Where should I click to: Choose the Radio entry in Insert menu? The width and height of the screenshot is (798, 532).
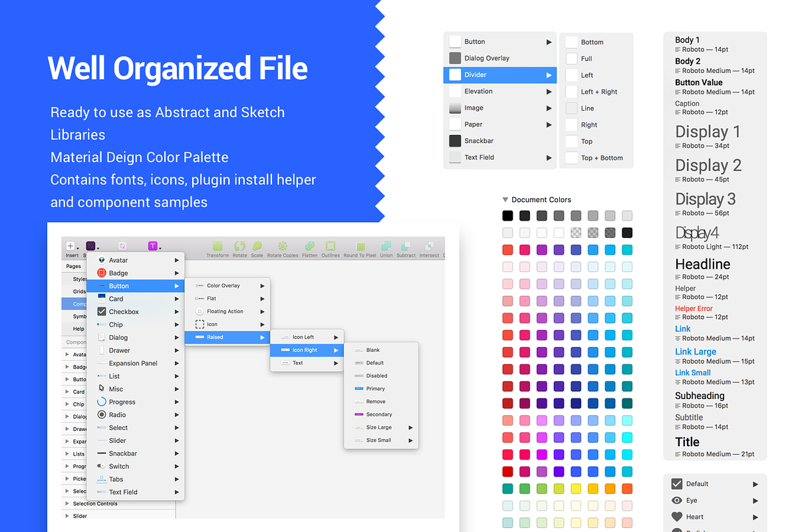(136, 414)
